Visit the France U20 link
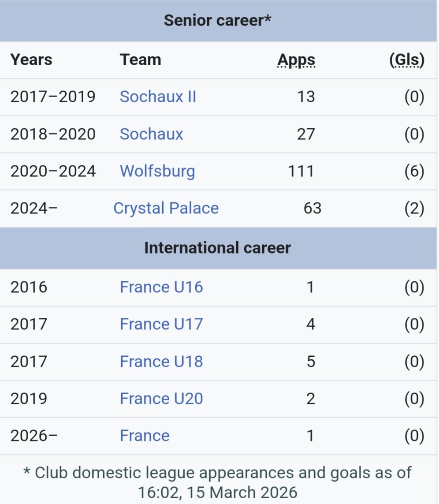 point(161,399)
